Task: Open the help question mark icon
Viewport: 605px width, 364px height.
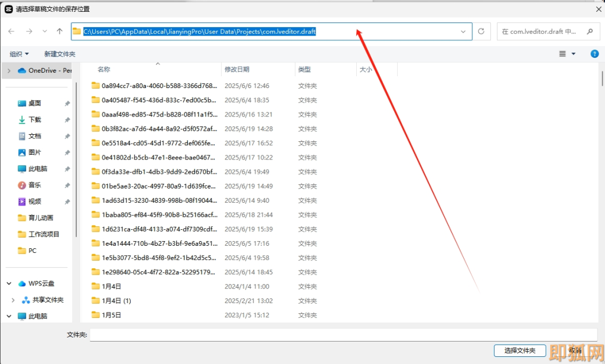Action: [x=594, y=54]
